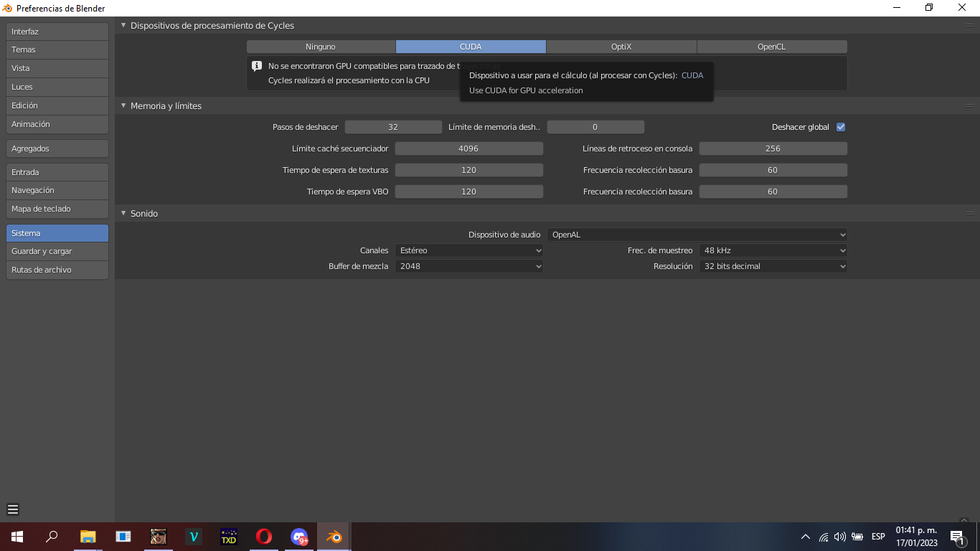
Task: Click the ESP input language indicator
Action: (878, 537)
